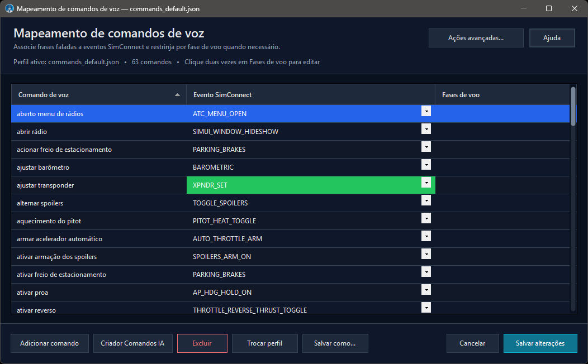Viewport: 588px width, 364px height.
Task: Select the 'abrir rádio' command
Action: point(99,131)
